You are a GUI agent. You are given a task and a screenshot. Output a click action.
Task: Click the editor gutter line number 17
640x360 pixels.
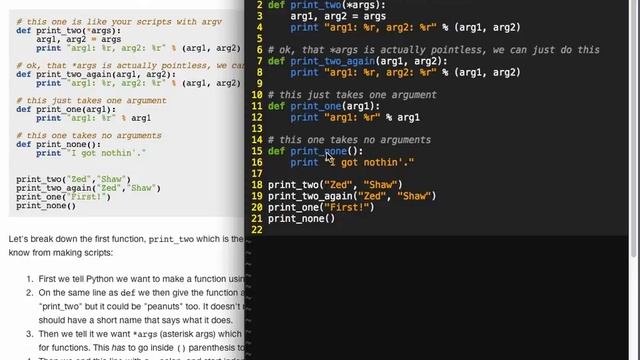(x=257, y=173)
